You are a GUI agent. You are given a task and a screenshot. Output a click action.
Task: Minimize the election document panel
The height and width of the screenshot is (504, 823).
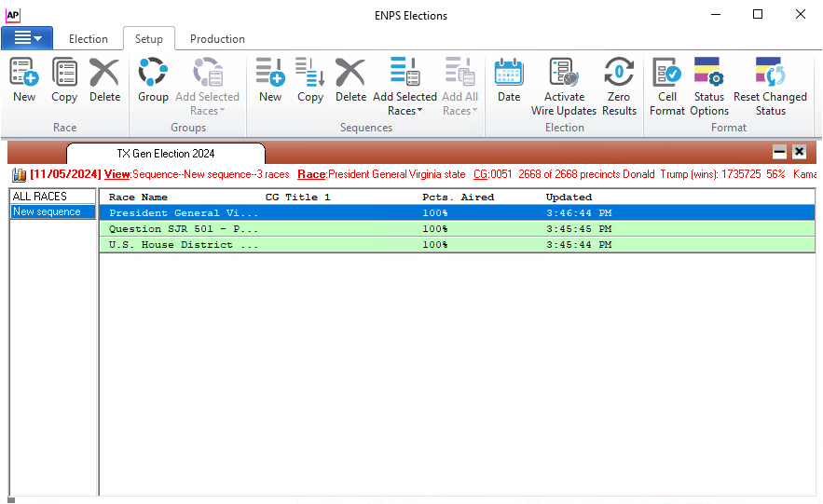point(779,152)
